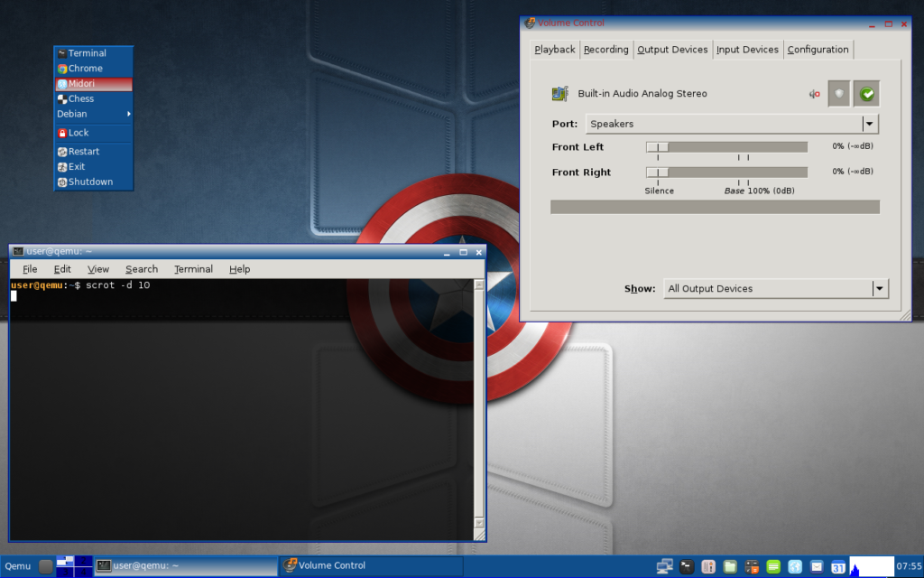Open the Search menu in the terminal

point(142,269)
